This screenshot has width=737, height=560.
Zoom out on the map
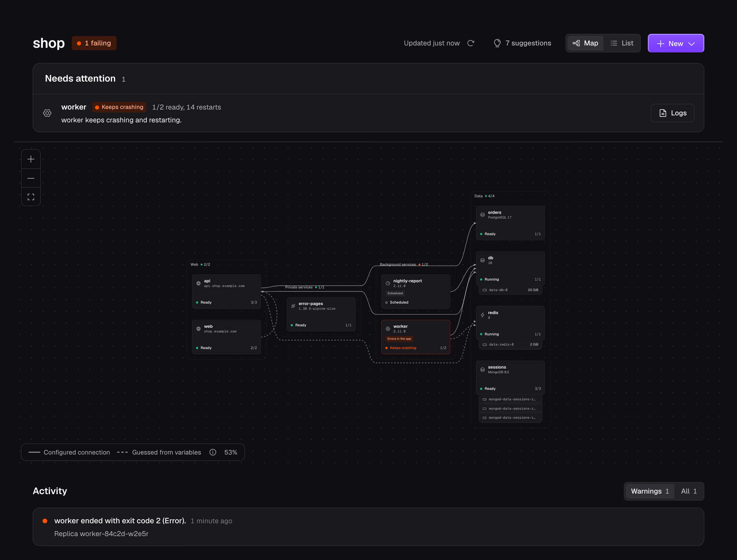pyautogui.click(x=31, y=178)
